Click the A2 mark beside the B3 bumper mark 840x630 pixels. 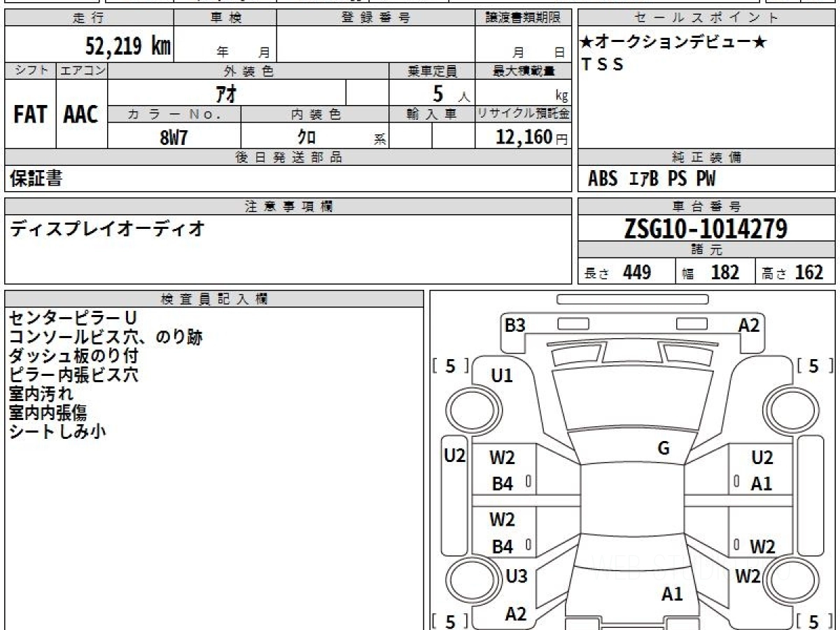click(x=749, y=325)
